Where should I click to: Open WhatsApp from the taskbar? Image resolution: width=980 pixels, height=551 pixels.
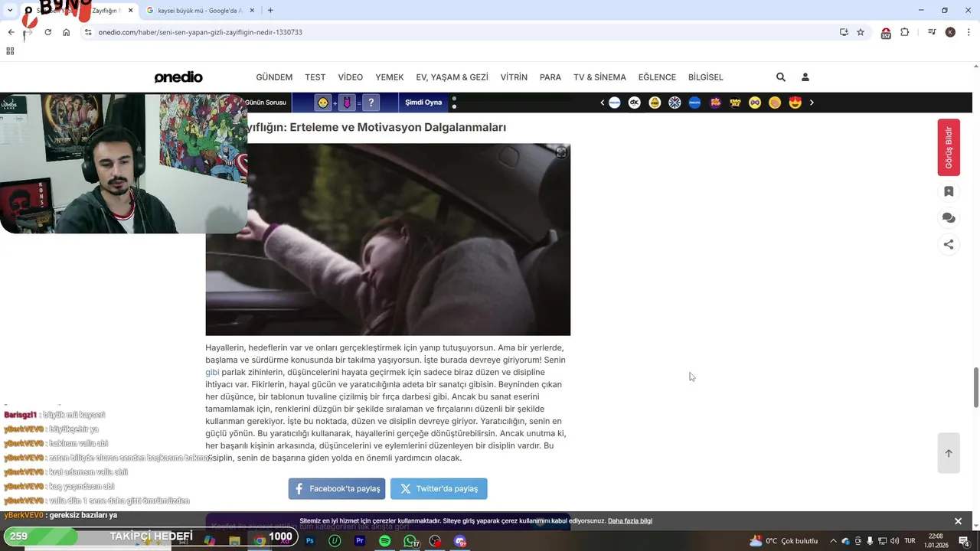[x=410, y=541]
